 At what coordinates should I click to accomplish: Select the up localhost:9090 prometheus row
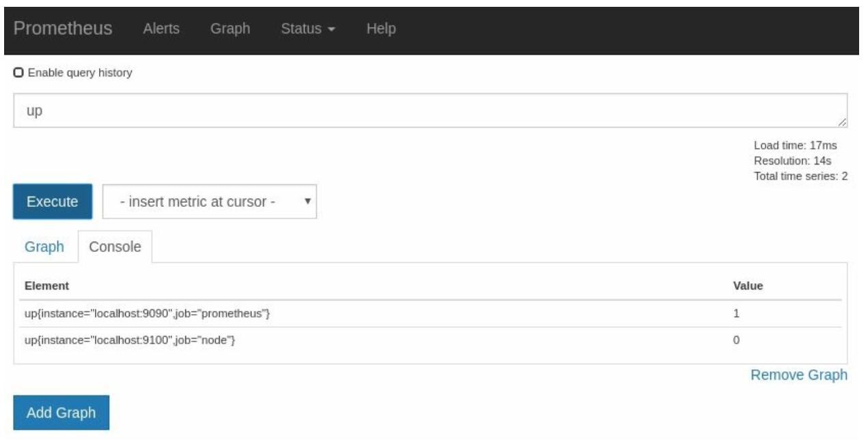(x=430, y=313)
